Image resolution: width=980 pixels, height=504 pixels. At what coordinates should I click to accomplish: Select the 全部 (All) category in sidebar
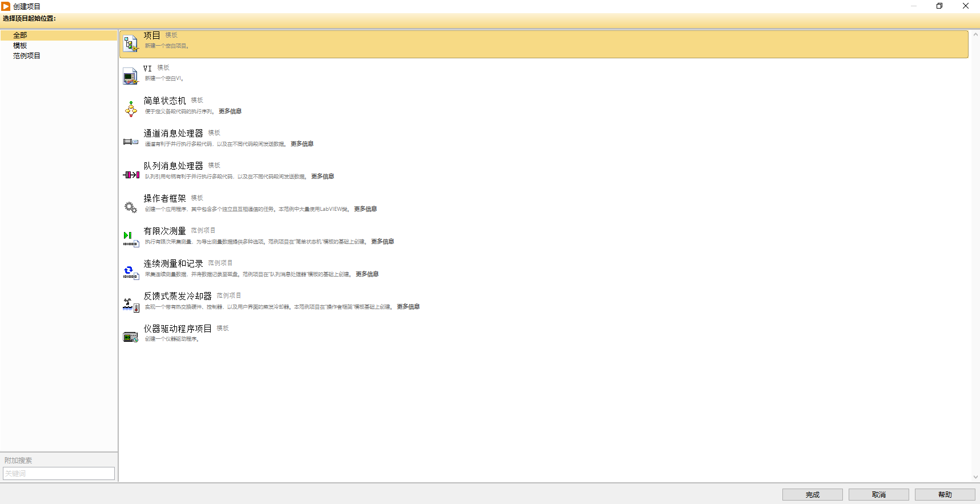[20, 35]
